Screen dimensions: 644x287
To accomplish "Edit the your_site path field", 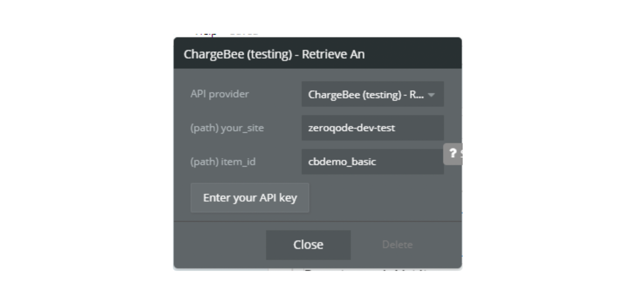I will click(x=372, y=128).
